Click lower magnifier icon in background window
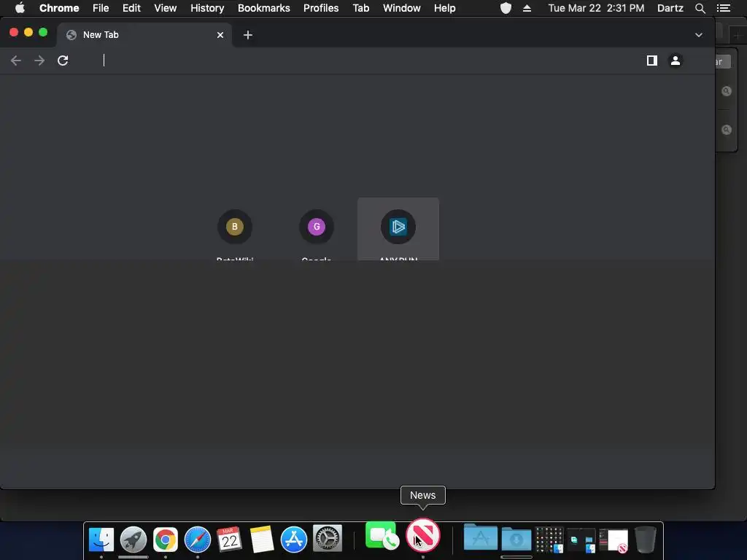Viewport: 747px width, 560px height. click(727, 130)
